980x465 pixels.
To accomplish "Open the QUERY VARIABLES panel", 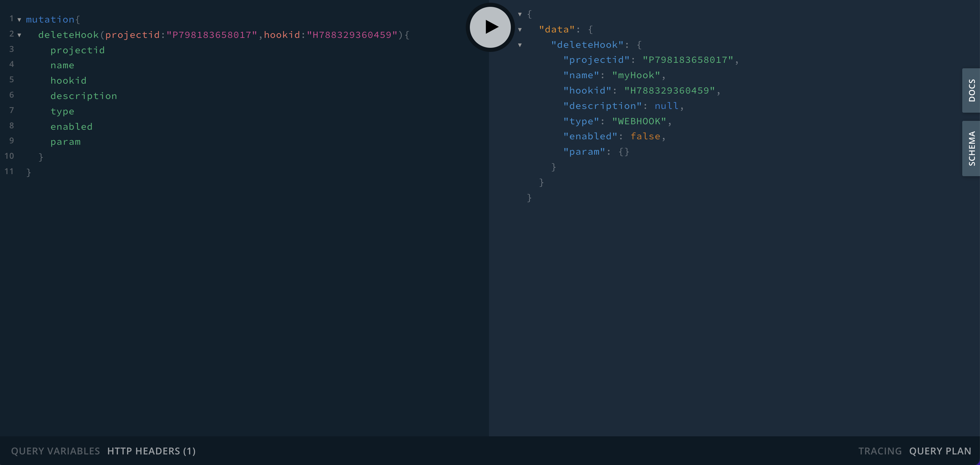I will point(56,451).
